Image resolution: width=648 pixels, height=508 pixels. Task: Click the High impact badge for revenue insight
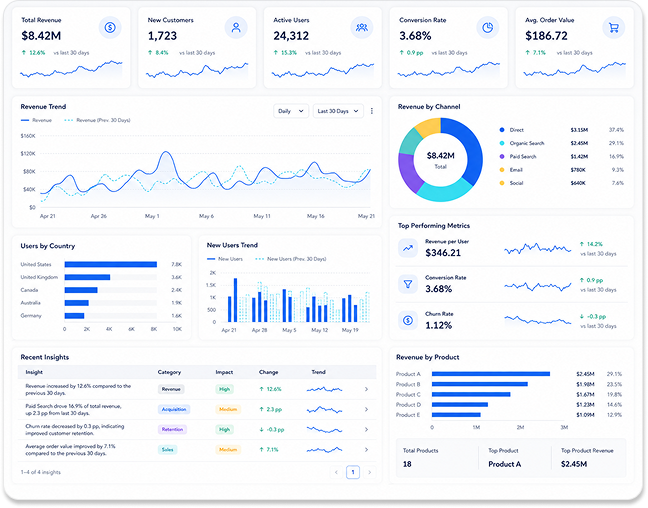pos(224,389)
